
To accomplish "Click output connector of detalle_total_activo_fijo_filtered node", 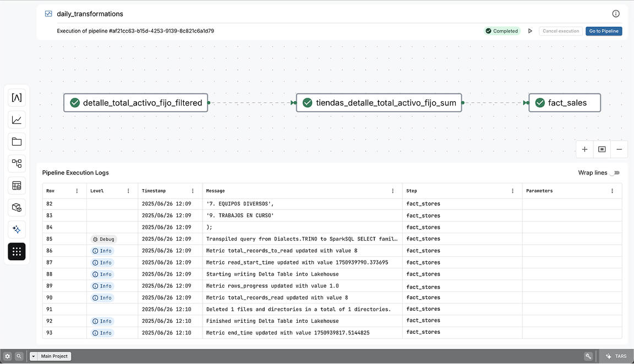I will pyautogui.click(x=209, y=103).
